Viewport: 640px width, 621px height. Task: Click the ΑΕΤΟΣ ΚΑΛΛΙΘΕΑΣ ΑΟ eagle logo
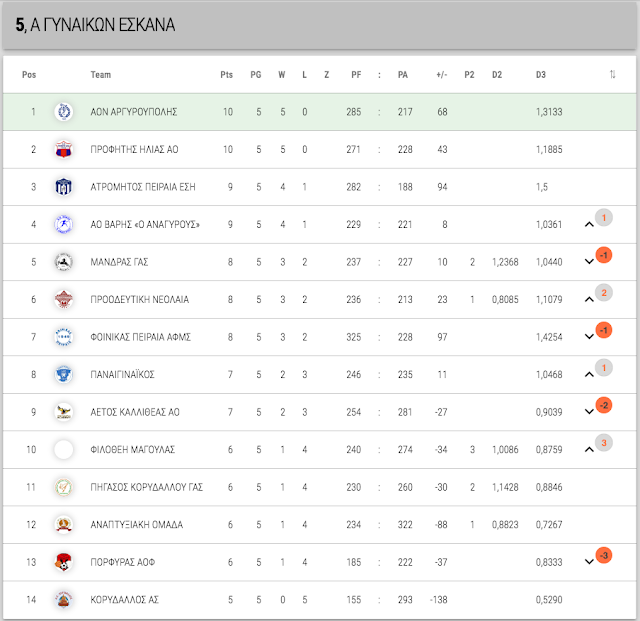[x=64, y=412]
